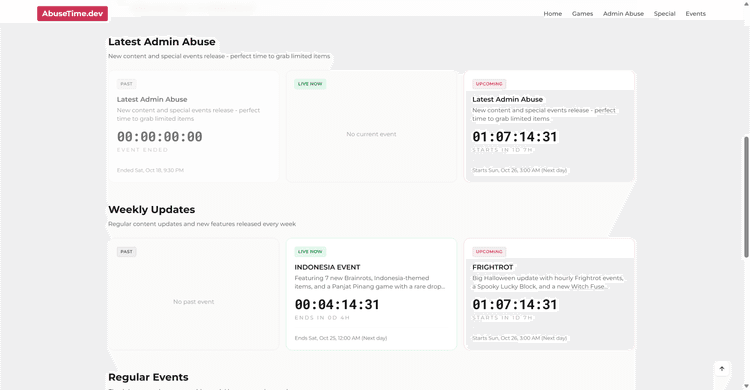750x390 pixels.
Task: Open the INDONESIA EVENT card title
Action: coord(327,267)
